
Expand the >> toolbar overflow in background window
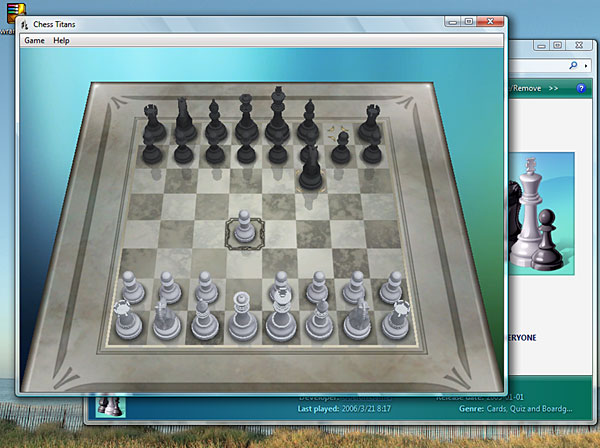tap(553, 88)
